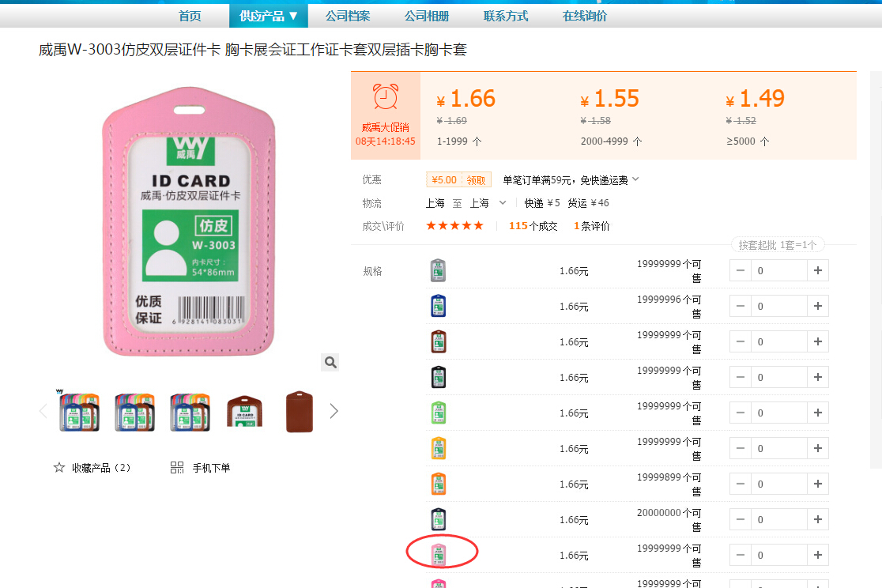Select the 在线询价 tab
Screen dimensions: 882x588
coord(585,16)
